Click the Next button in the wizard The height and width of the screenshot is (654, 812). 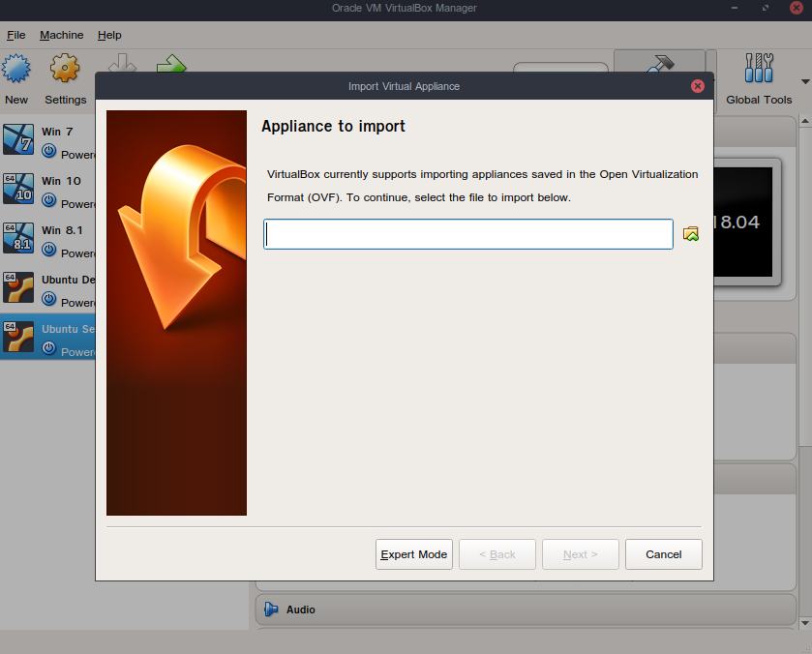[x=581, y=554]
